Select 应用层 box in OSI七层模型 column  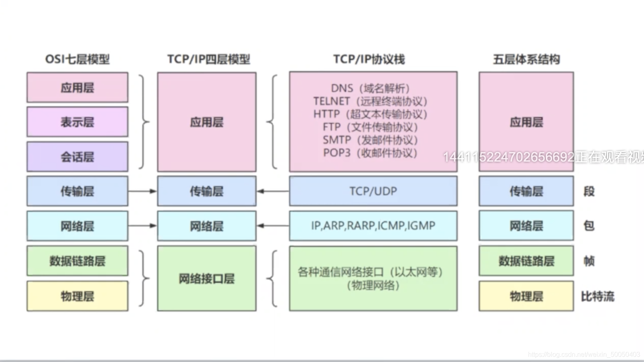coord(78,87)
